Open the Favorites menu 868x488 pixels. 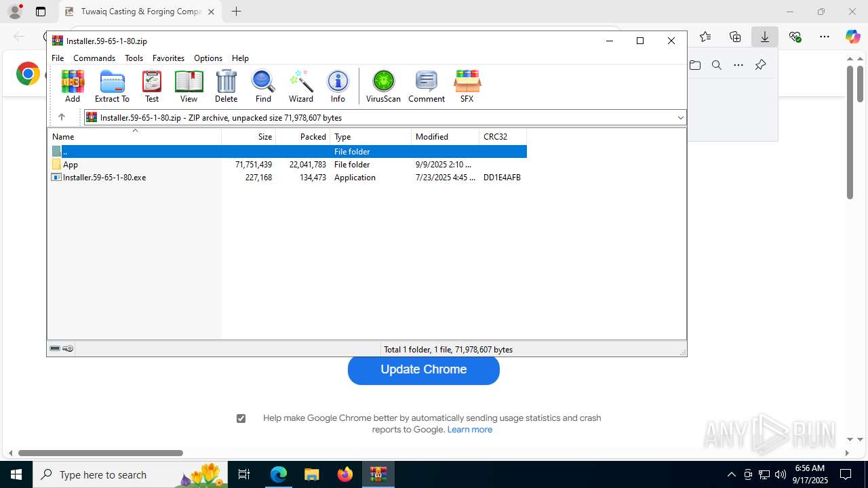(168, 58)
